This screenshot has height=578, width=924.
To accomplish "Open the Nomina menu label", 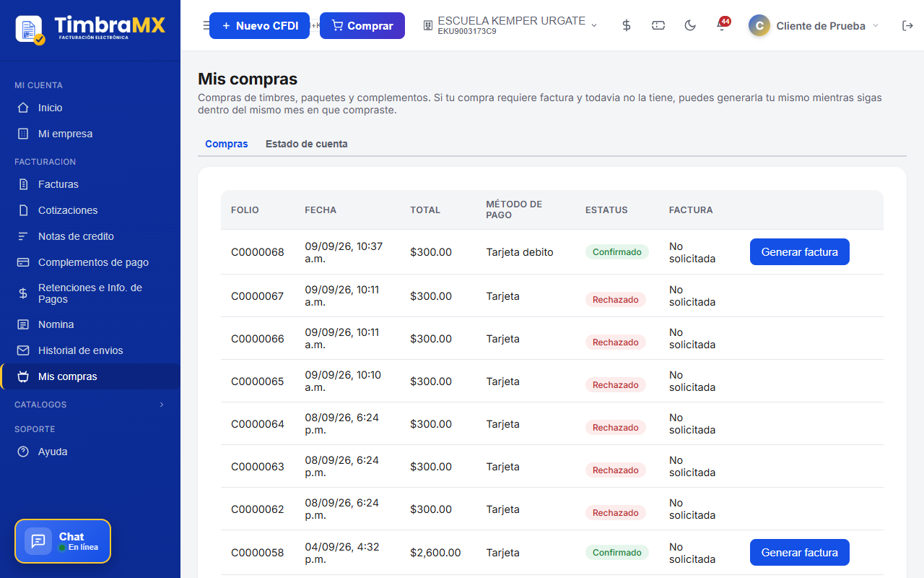I will (x=56, y=324).
